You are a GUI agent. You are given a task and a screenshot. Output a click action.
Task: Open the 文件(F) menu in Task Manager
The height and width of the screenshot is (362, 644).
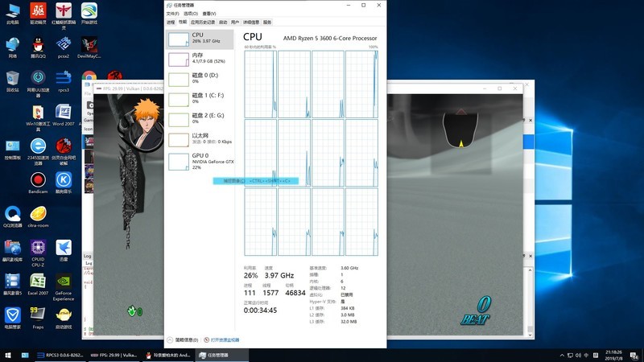pyautogui.click(x=172, y=14)
